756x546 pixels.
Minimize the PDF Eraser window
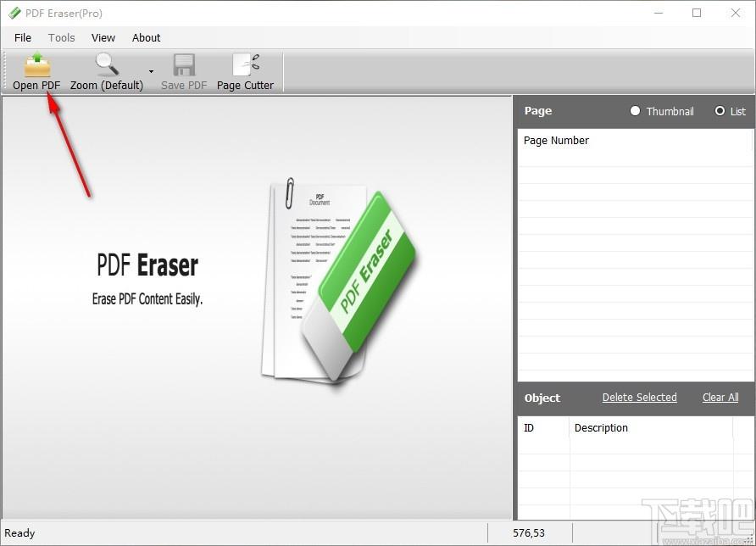(x=659, y=13)
